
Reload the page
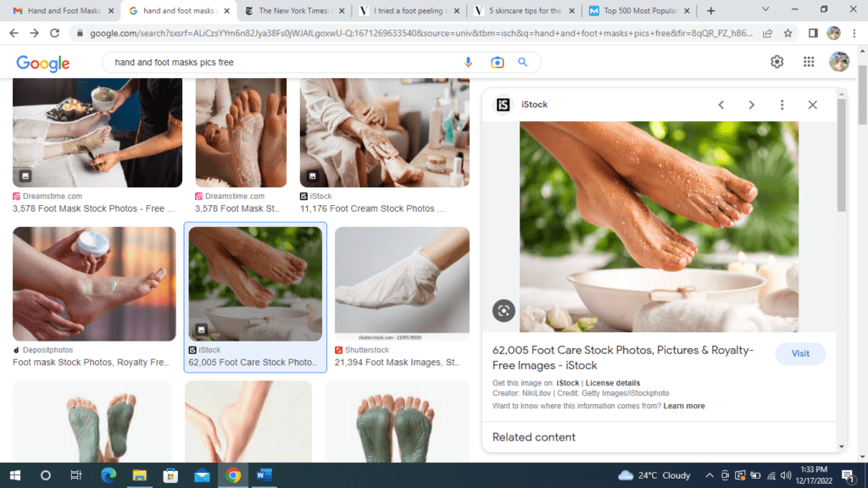pos(53,33)
